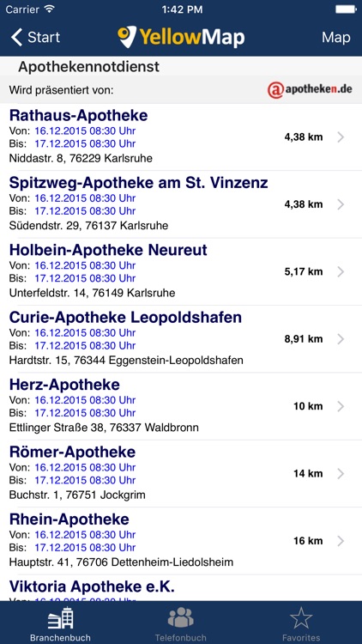Open Curie-Apotheke Leopoldshafen entry
The width and height of the screenshot is (362, 644).
pyautogui.click(x=181, y=339)
